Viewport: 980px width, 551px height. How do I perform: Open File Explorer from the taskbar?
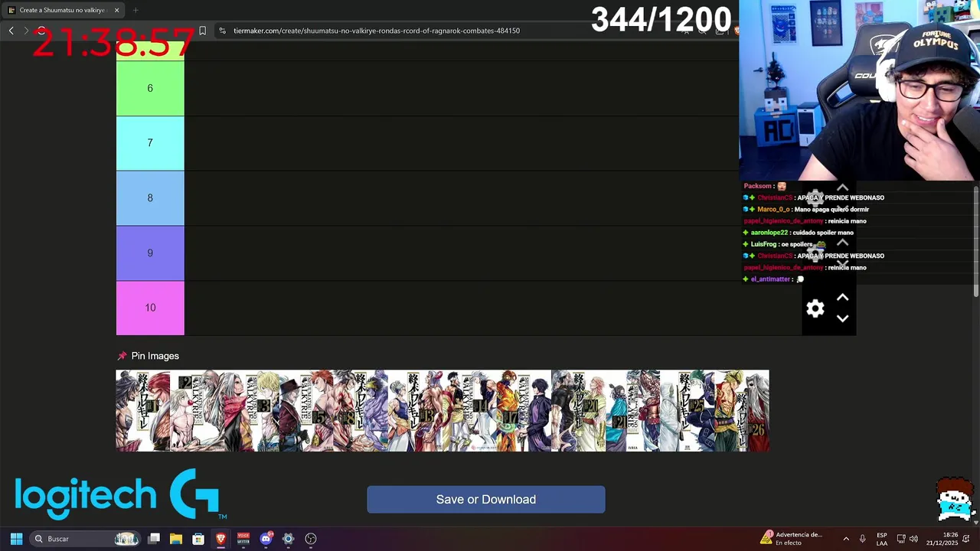point(176,539)
